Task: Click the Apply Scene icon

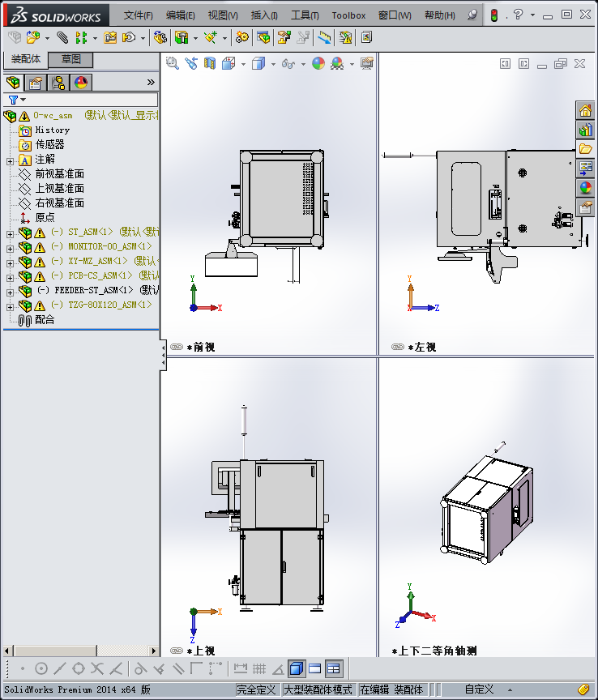Action: [x=337, y=64]
